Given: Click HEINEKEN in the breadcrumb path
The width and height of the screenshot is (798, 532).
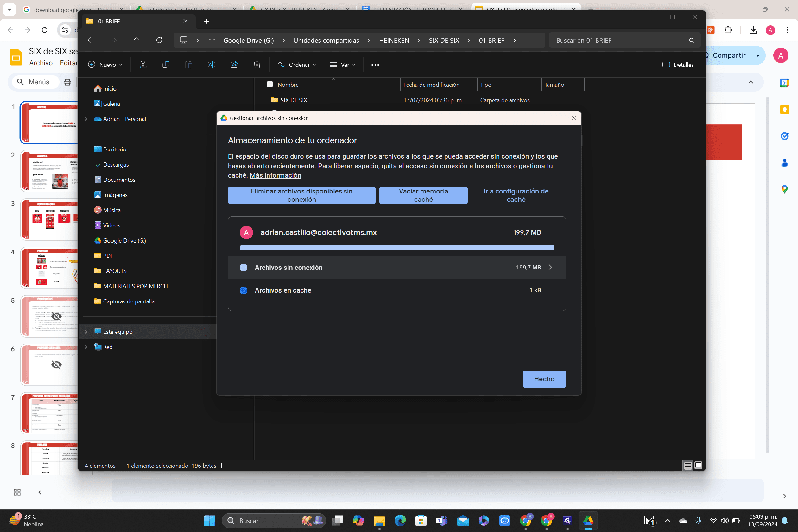Looking at the screenshot, I should point(394,41).
